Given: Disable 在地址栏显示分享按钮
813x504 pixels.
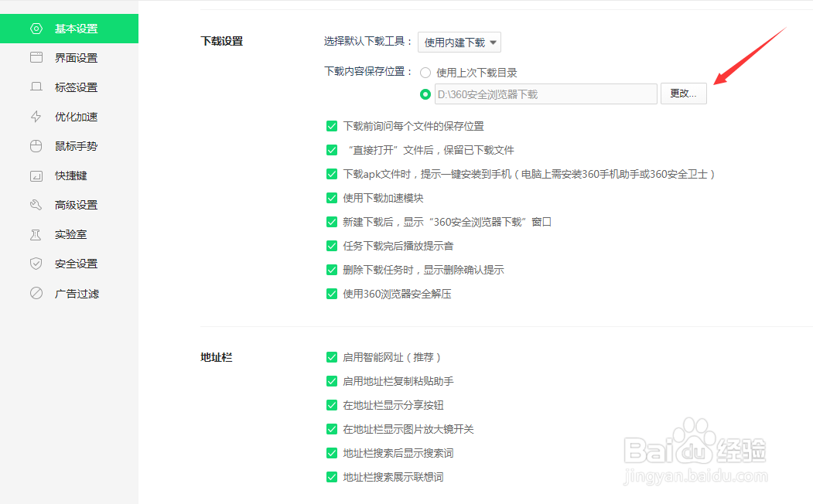Looking at the screenshot, I should click(332, 405).
